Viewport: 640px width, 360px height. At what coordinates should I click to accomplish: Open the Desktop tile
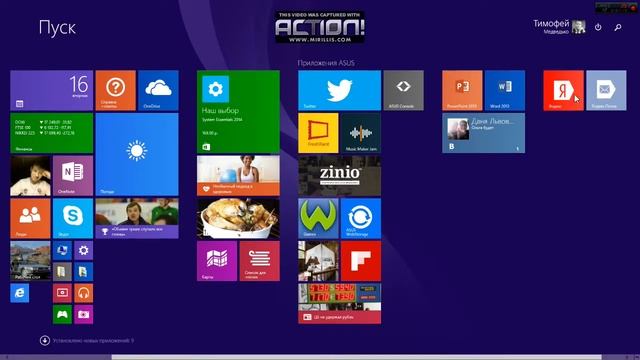point(30,261)
